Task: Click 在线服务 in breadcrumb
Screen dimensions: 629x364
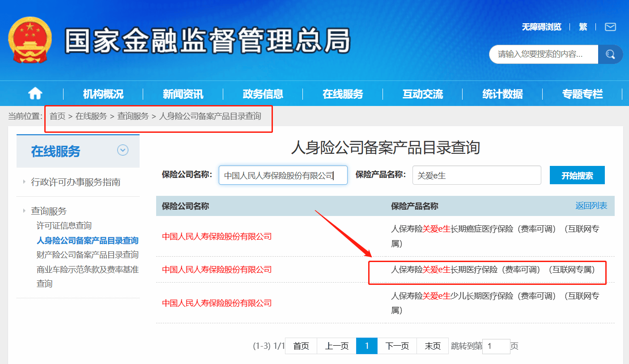Action: point(91,116)
